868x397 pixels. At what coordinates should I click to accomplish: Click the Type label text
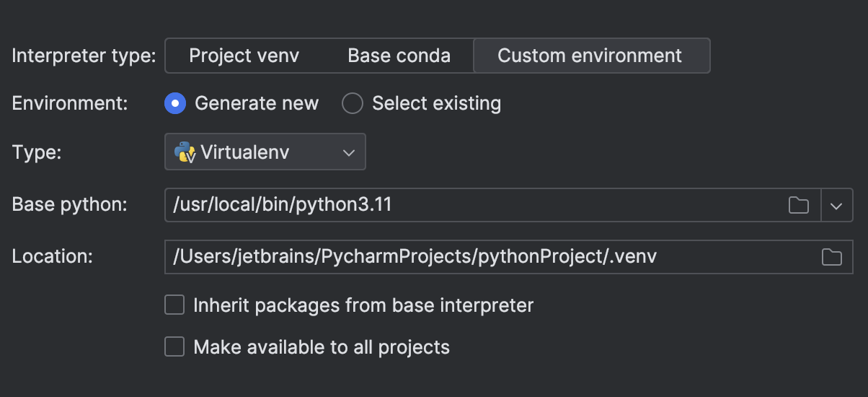(37, 152)
